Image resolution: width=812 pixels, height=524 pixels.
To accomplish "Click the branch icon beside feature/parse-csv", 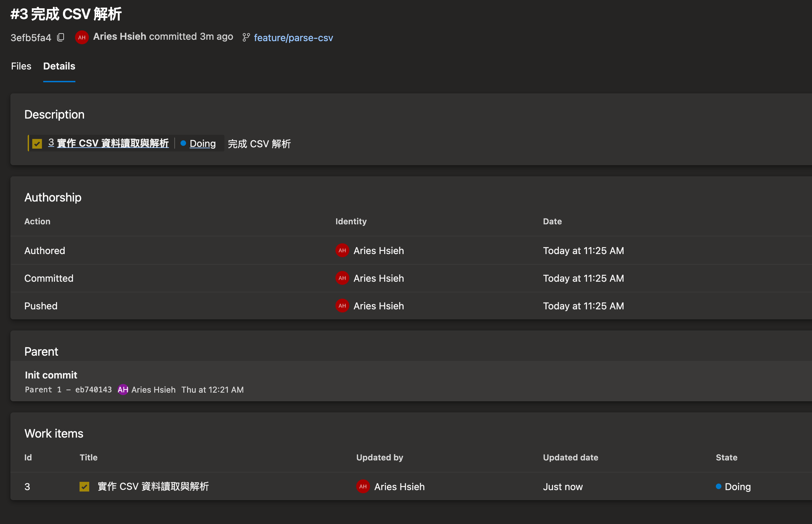I will pyautogui.click(x=246, y=37).
